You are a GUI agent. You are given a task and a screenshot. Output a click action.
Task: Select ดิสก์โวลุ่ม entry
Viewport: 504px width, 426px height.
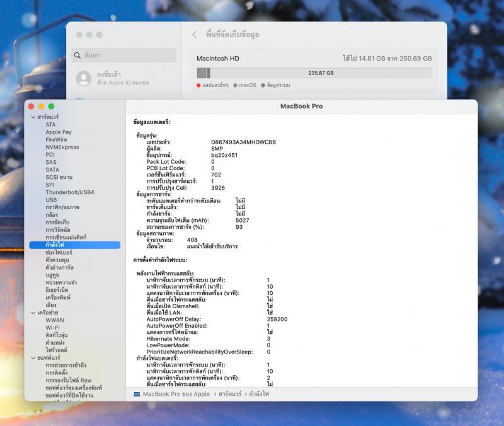[x=57, y=335]
